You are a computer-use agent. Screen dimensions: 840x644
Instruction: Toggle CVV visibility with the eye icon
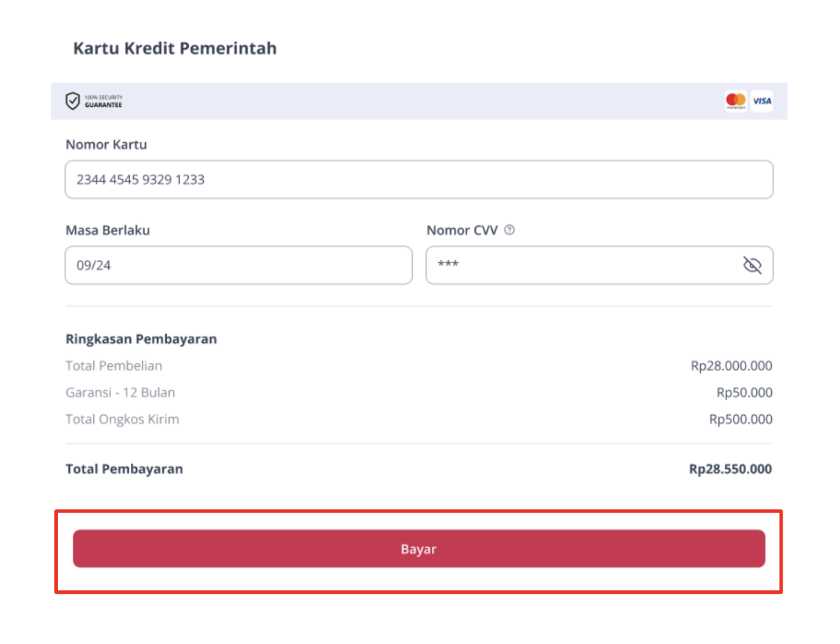(752, 265)
